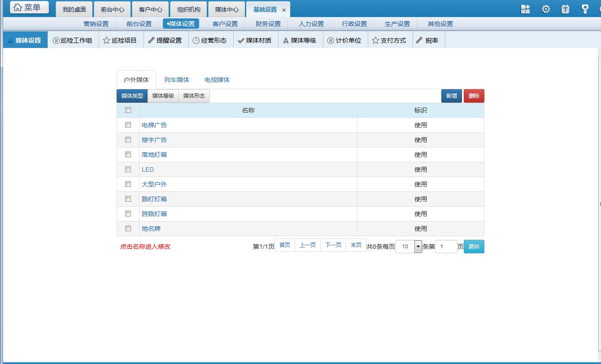Click the blue 新增 button

pyautogui.click(x=451, y=96)
